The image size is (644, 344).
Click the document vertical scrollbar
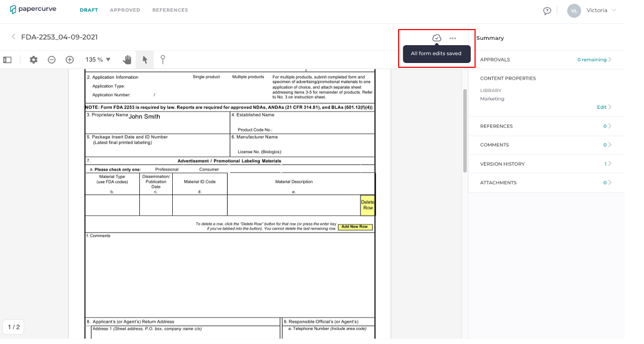tap(465, 131)
